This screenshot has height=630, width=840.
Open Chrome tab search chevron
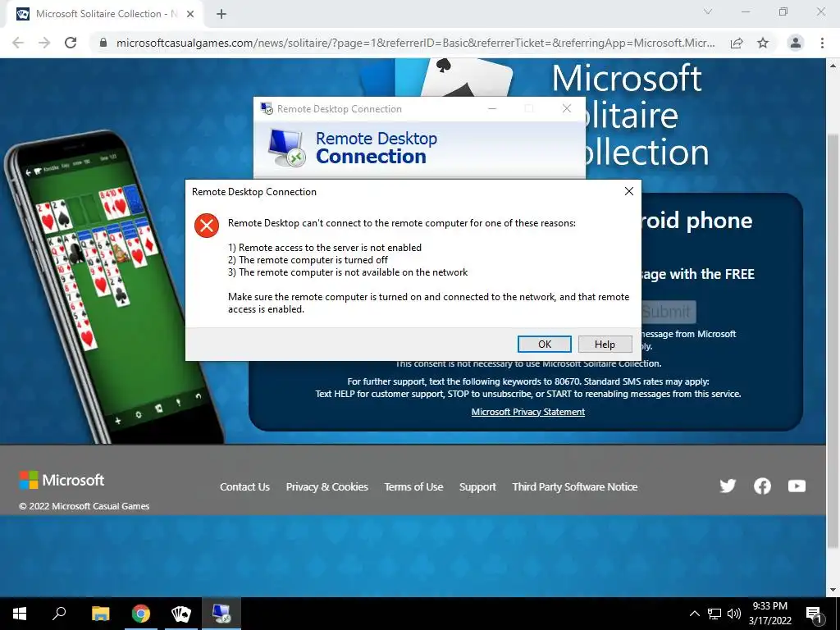click(708, 11)
